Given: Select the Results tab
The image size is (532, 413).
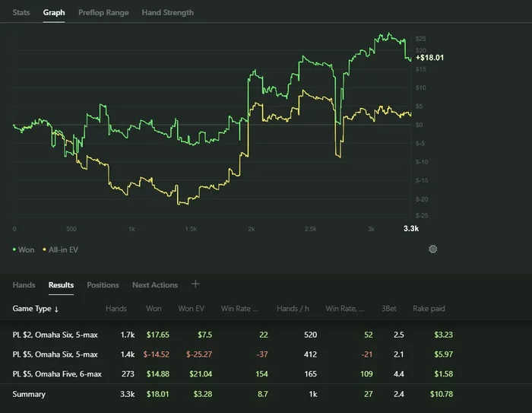Looking at the screenshot, I should 61,285.
